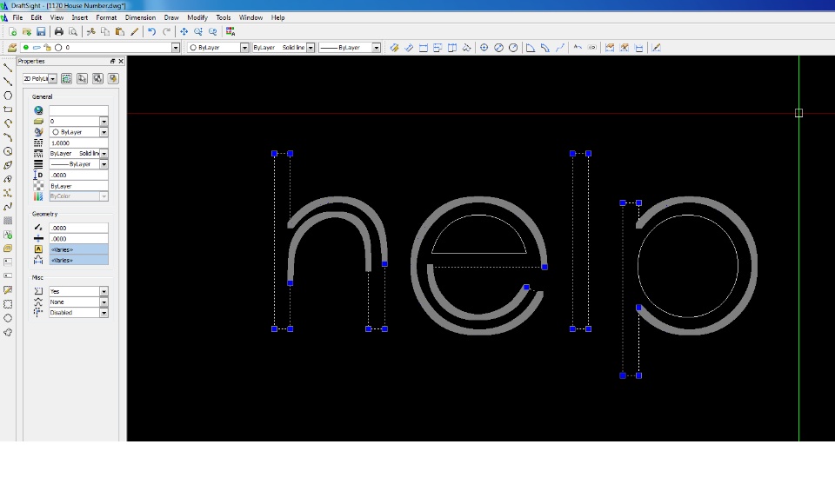
Task: Open the Window menu
Action: (x=250, y=17)
